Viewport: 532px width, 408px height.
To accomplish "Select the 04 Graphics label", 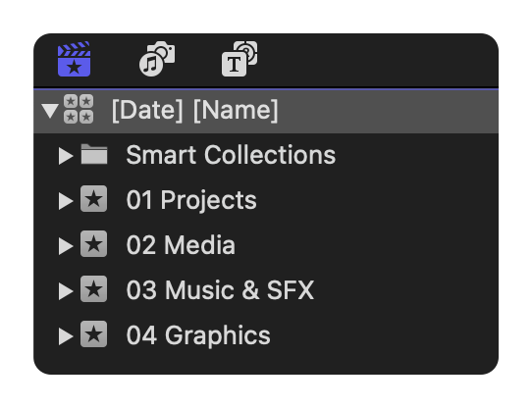I will point(198,335).
